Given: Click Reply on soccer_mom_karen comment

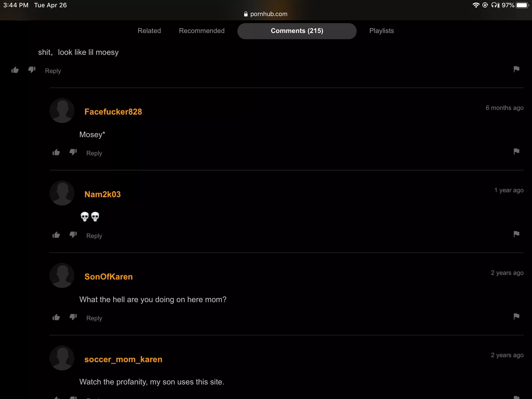Looking at the screenshot, I should coord(94,398).
